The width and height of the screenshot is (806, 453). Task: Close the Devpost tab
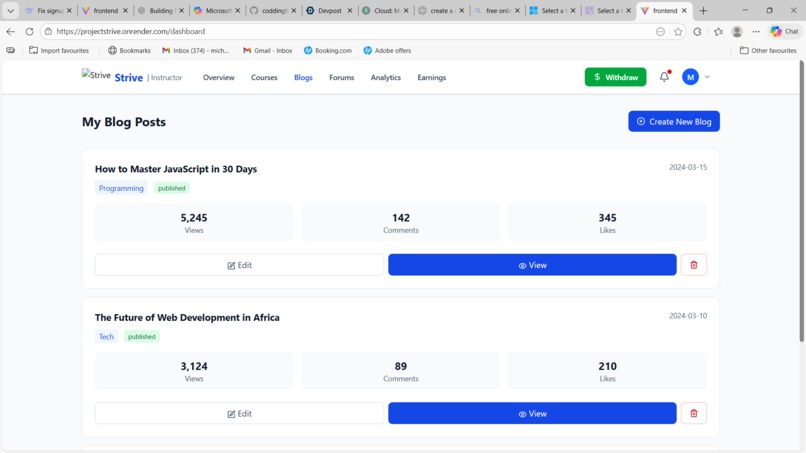click(x=350, y=10)
